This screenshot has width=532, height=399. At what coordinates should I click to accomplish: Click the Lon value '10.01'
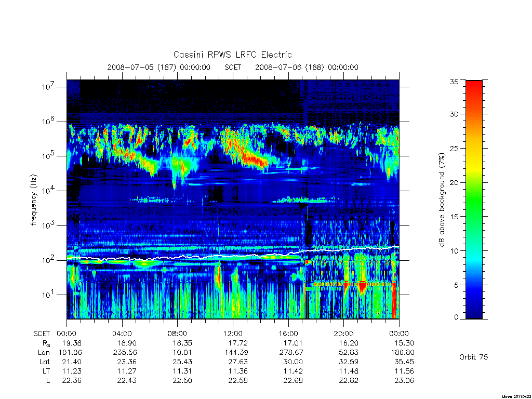(x=182, y=353)
